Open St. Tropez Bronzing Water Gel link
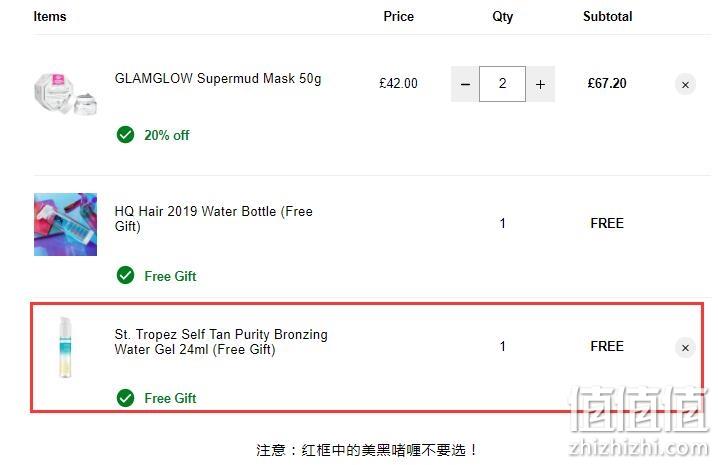 tap(221, 342)
